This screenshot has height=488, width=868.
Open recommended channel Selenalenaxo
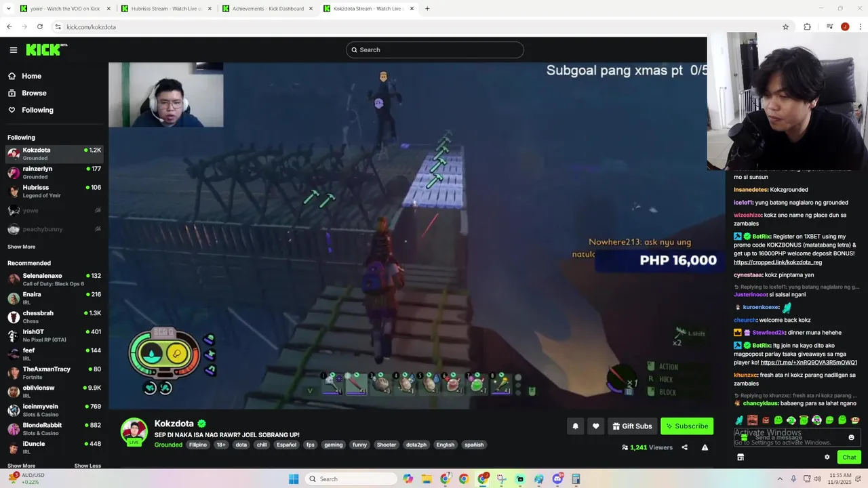pyautogui.click(x=54, y=279)
